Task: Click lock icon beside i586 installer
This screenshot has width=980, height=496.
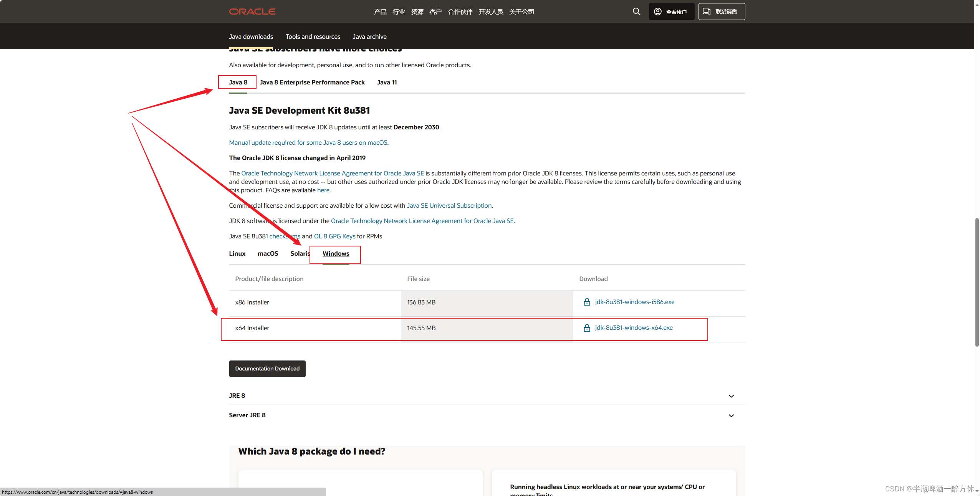Action: pyautogui.click(x=587, y=302)
